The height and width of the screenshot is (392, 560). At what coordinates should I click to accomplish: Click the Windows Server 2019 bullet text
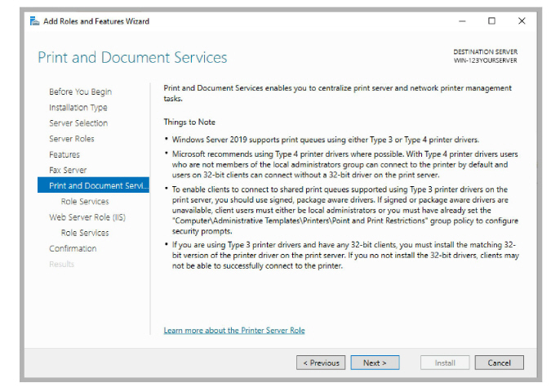326,140
